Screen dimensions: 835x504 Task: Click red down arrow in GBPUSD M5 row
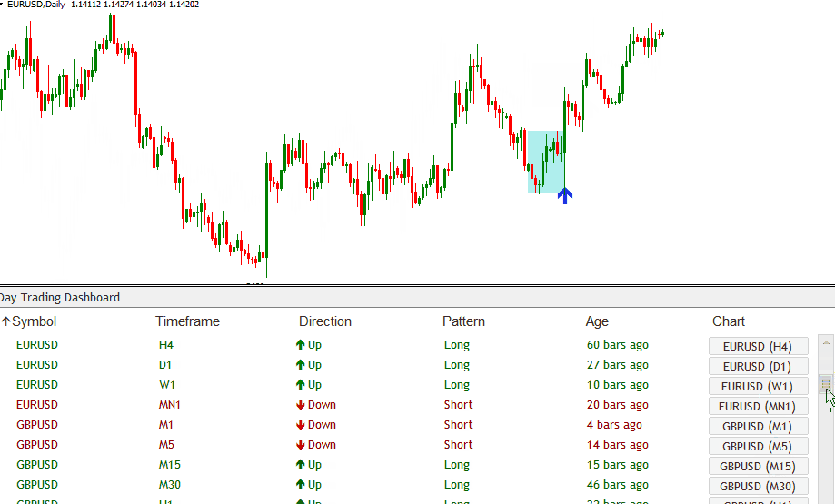(x=301, y=445)
